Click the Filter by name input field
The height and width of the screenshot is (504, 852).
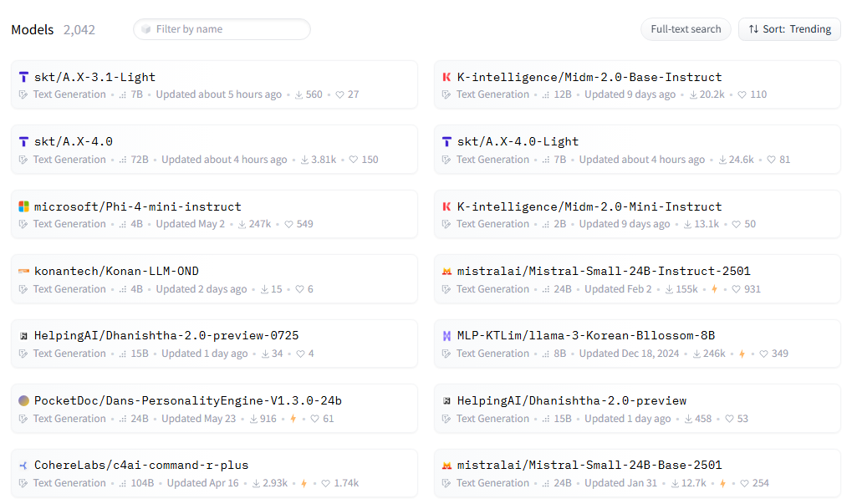pyautogui.click(x=222, y=28)
